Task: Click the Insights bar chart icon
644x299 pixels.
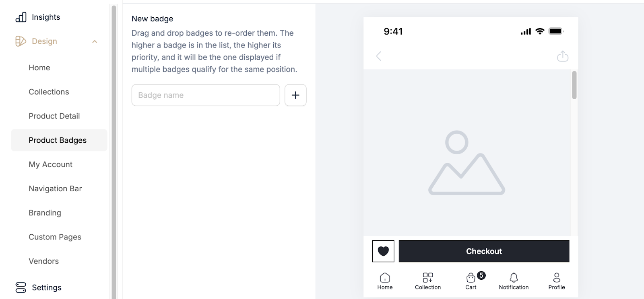Action: tap(21, 17)
